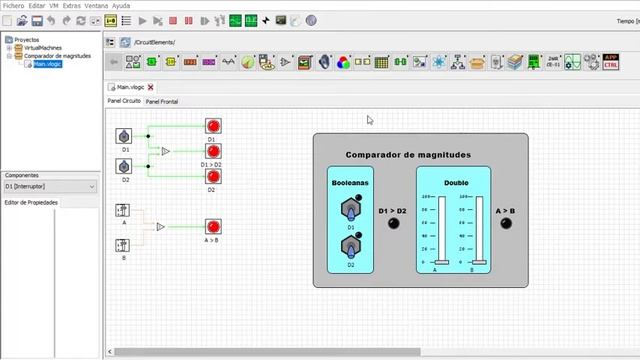The height and width of the screenshot is (360, 640).
Task: Open the green analog oscilloscope icon
Action: coord(235,20)
